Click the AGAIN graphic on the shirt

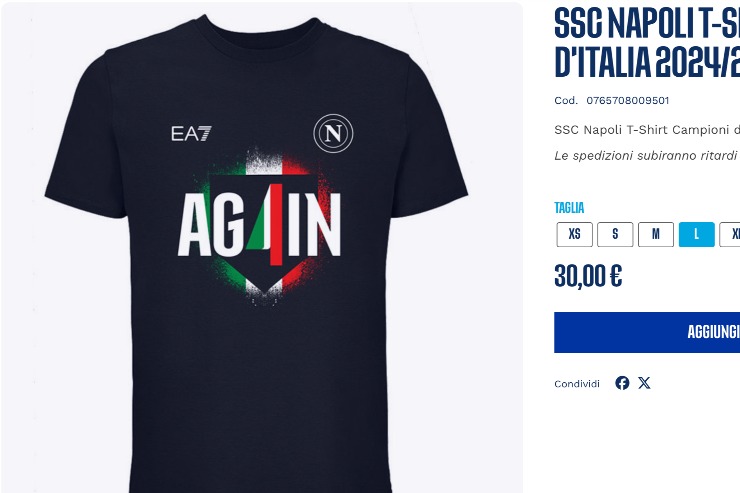coord(259,223)
